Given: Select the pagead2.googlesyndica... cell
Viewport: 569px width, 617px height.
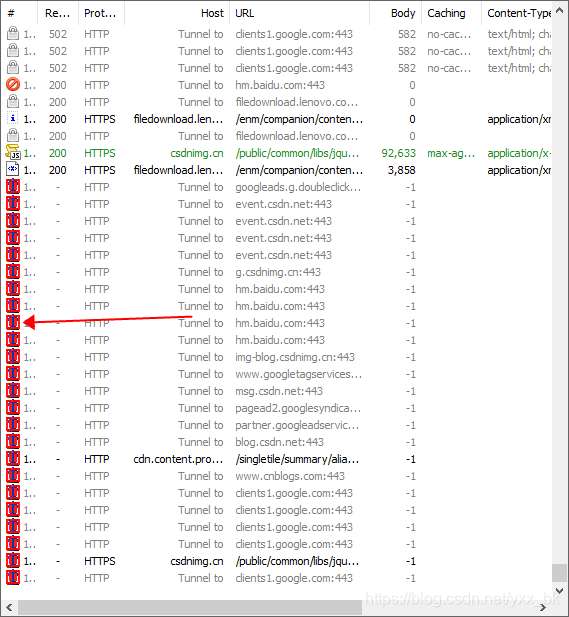Looking at the screenshot, I should pos(298,408).
